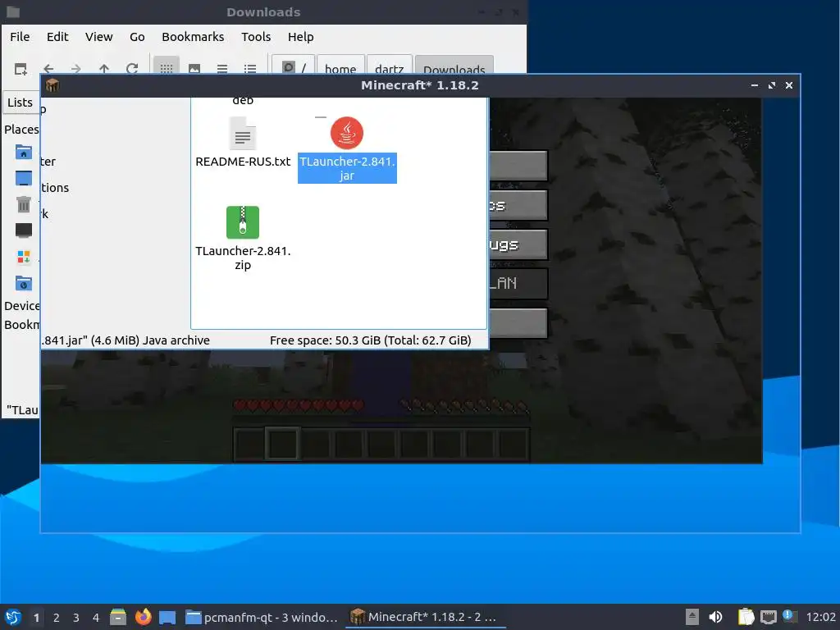Click the Minecraft button ending in 'ugs'
Image resolution: width=840 pixels, height=630 pixels.
[518, 244]
